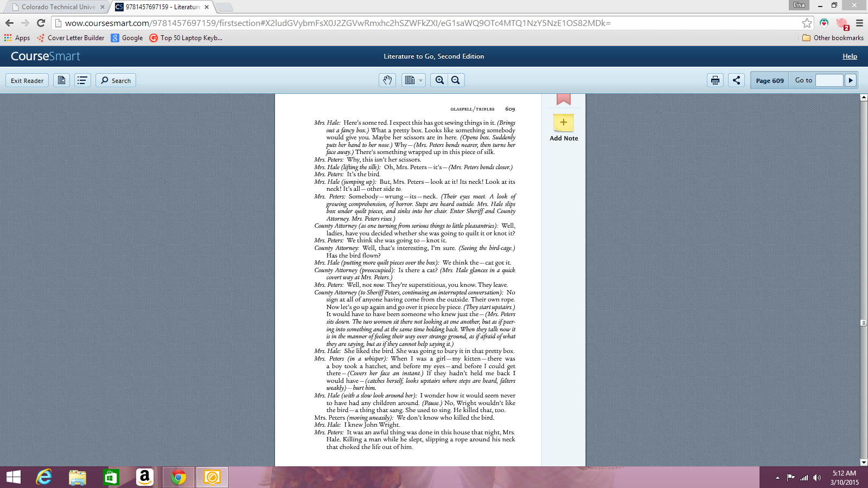Image resolution: width=868 pixels, height=488 pixels.
Task: Open the page view icon beside Exit Reader
Action: (61, 80)
